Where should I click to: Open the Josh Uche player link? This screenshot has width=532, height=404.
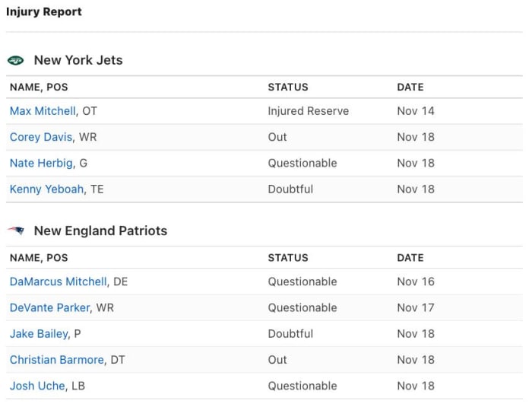37,386
